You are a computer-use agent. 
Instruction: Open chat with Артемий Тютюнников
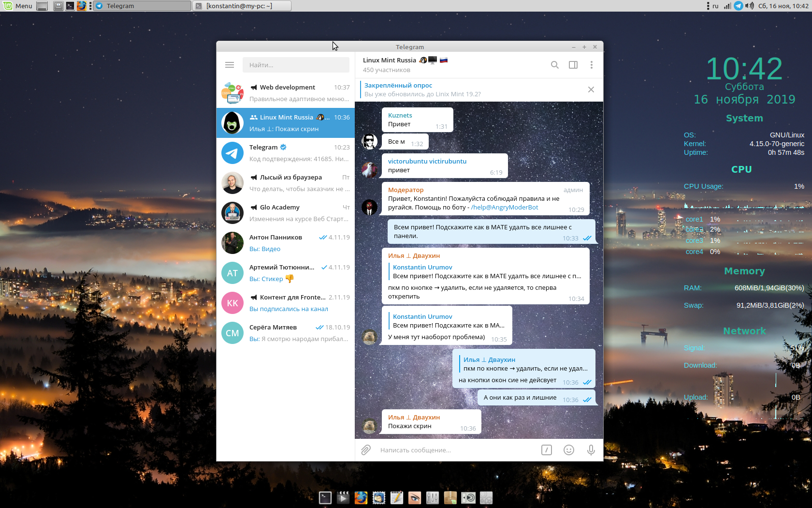point(286,273)
